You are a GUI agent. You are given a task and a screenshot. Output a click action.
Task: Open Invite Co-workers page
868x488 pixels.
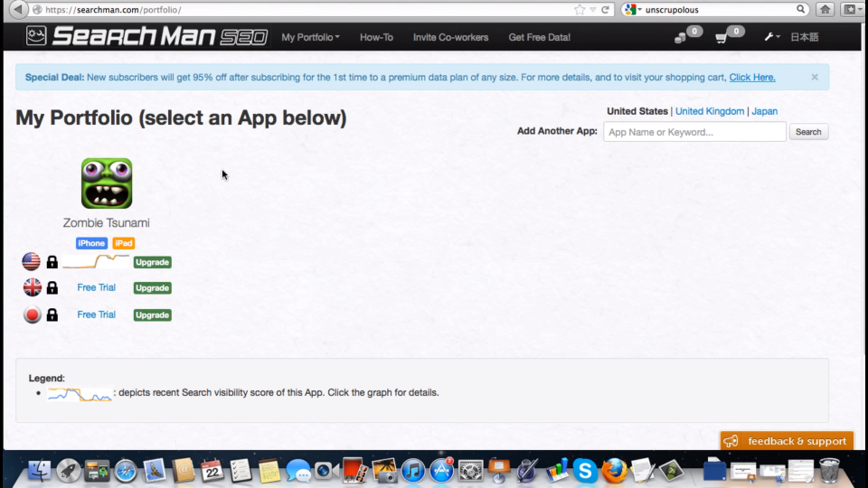[x=450, y=37]
